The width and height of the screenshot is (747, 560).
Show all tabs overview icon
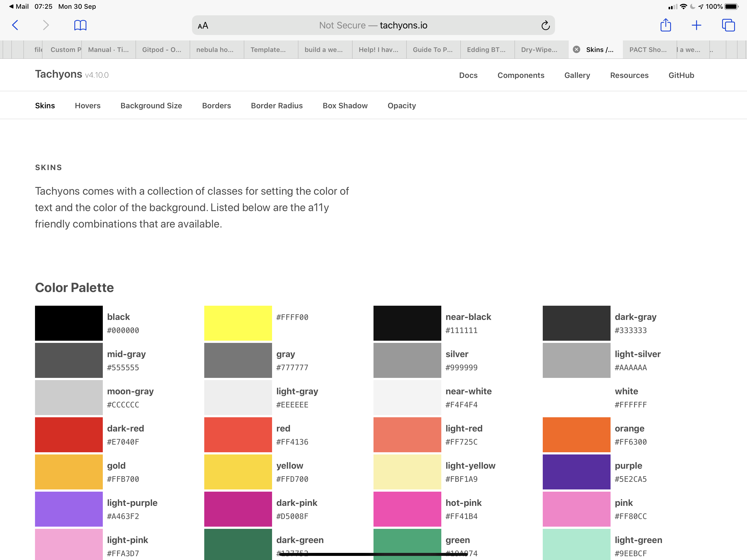728,25
